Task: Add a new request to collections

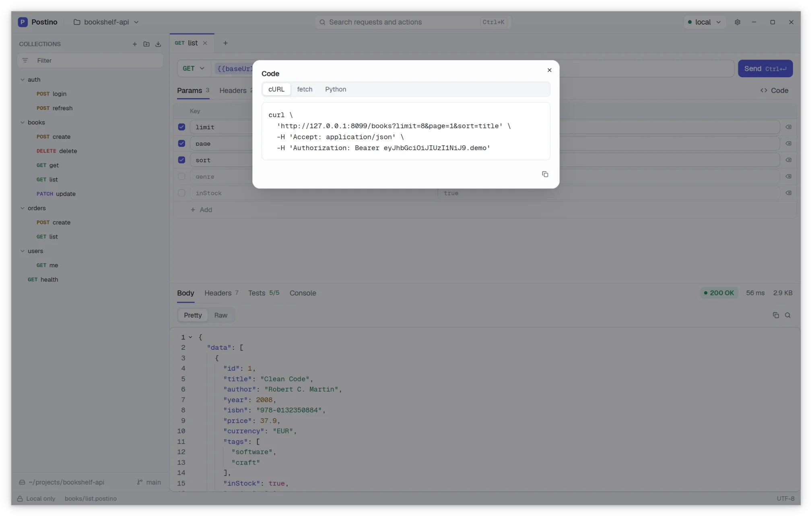Action: coord(135,44)
